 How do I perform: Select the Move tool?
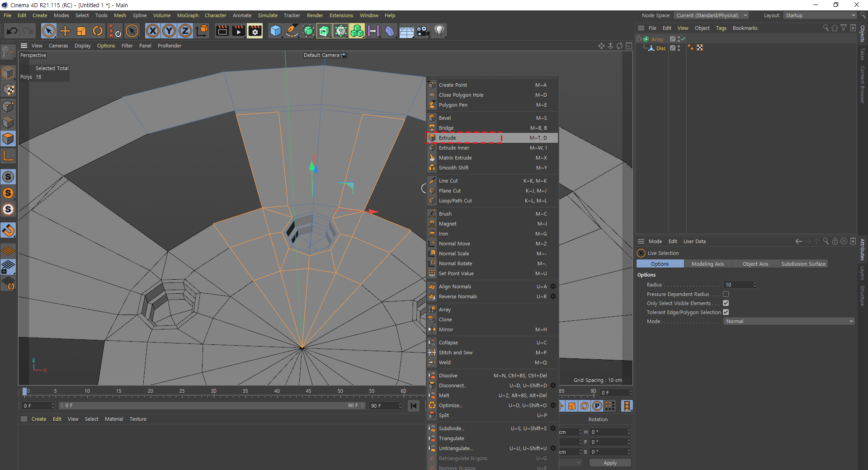65,31
